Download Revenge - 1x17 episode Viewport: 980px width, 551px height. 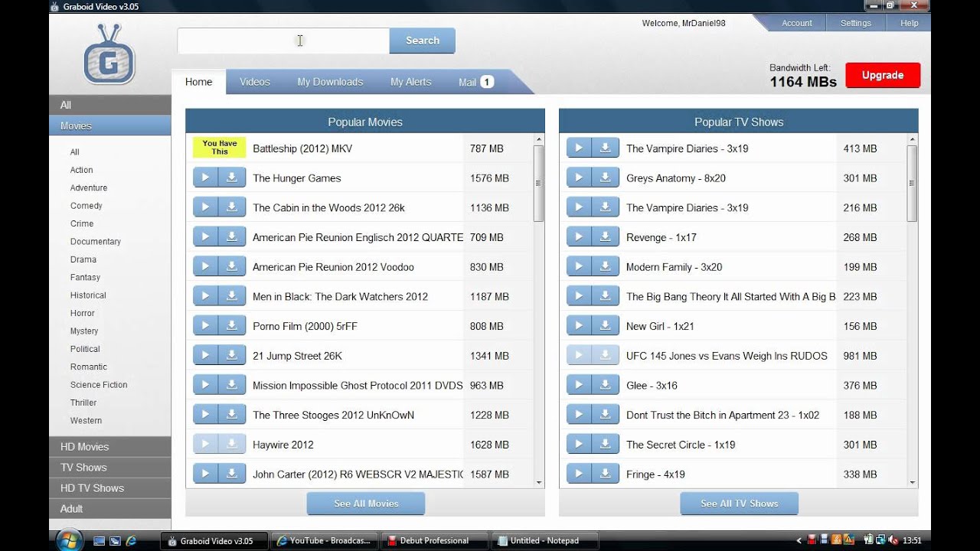click(x=606, y=237)
